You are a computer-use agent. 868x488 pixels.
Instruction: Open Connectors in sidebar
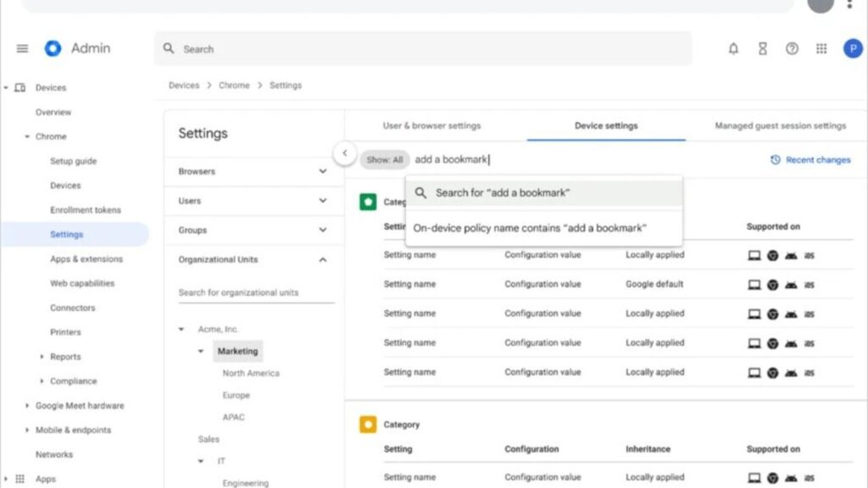click(x=73, y=308)
